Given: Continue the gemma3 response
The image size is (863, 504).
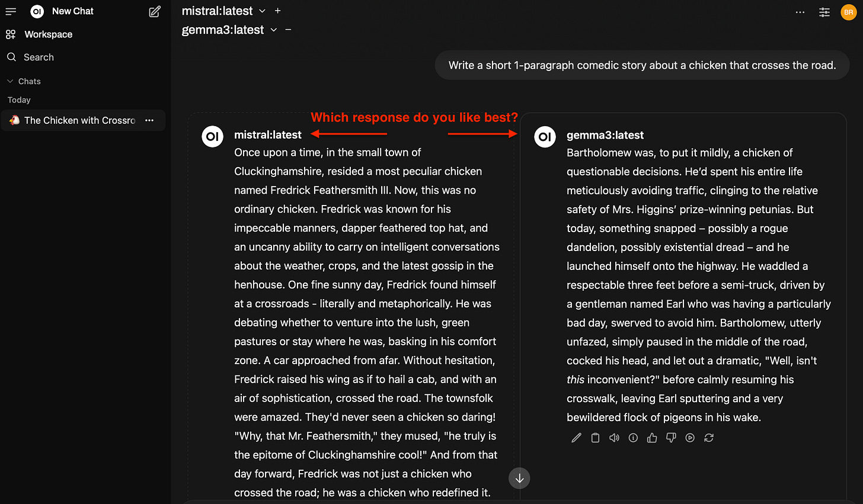Looking at the screenshot, I should (x=690, y=438).
